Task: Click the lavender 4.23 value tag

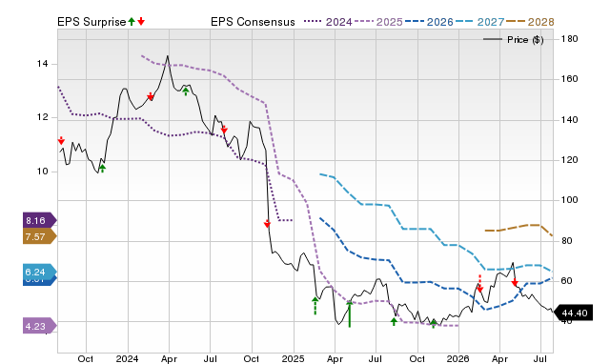Action: 40,326
